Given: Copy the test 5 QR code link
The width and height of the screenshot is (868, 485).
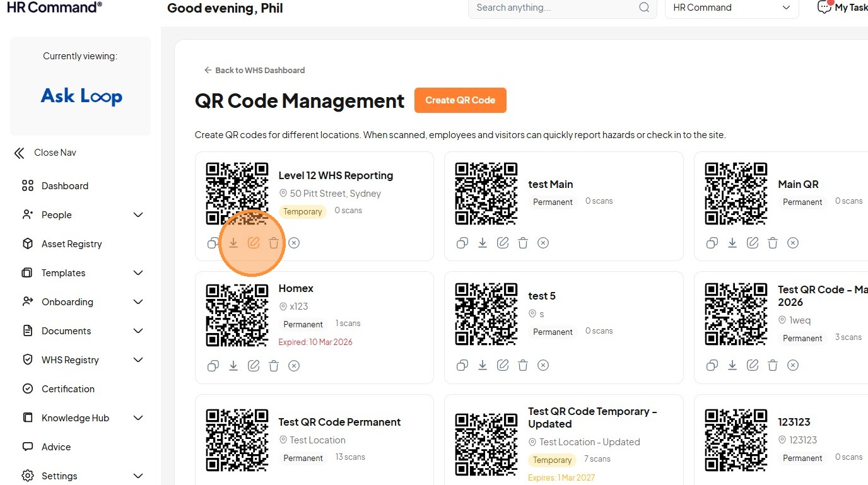Looking at the screenshot, I should pyautogui.click(x=462, y=365).
